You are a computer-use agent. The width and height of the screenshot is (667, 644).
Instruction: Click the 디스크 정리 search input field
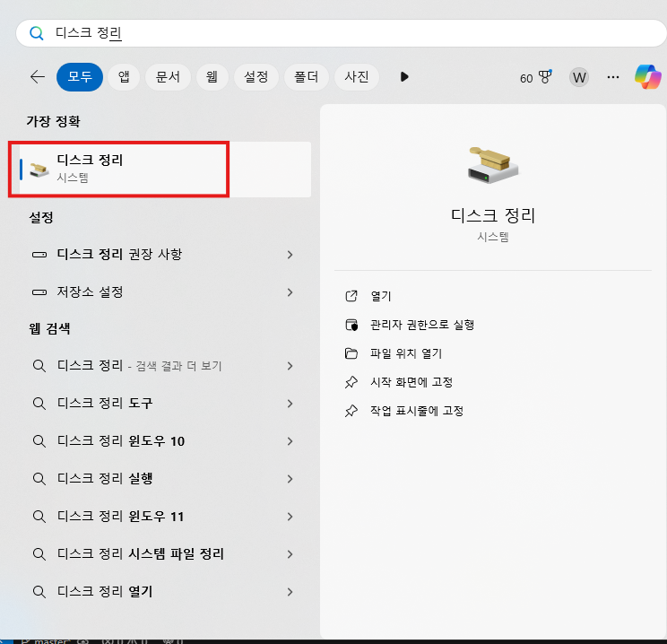click(x=341, y=33)
